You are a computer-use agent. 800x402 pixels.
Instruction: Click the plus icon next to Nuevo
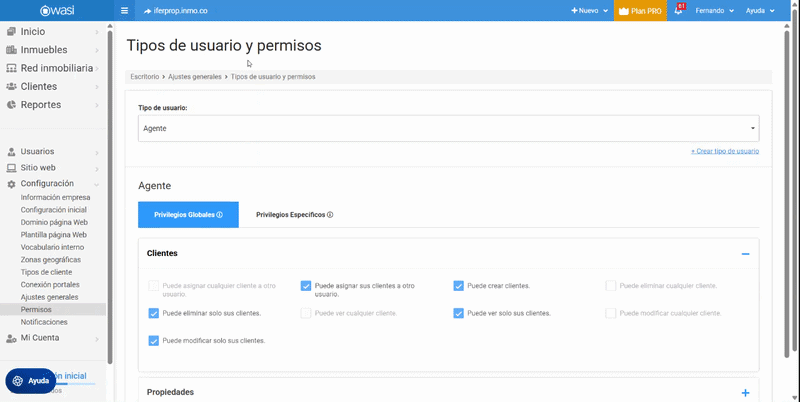[x=574, y=11]
